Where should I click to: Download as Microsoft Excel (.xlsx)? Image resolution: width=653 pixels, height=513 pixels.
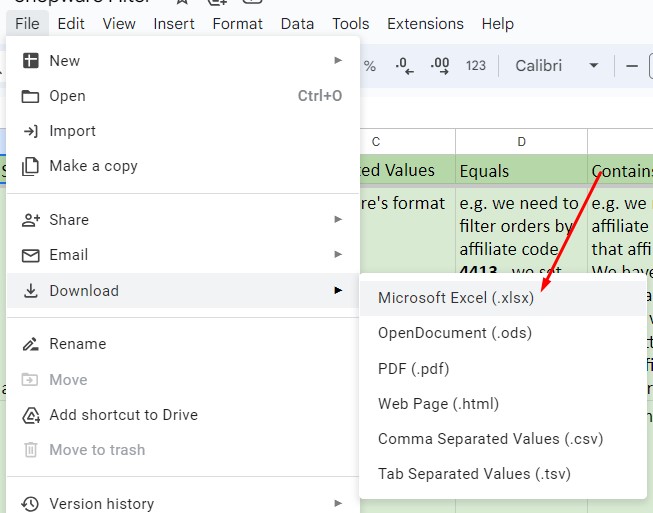pyautogui.click(x=456, y=298)
